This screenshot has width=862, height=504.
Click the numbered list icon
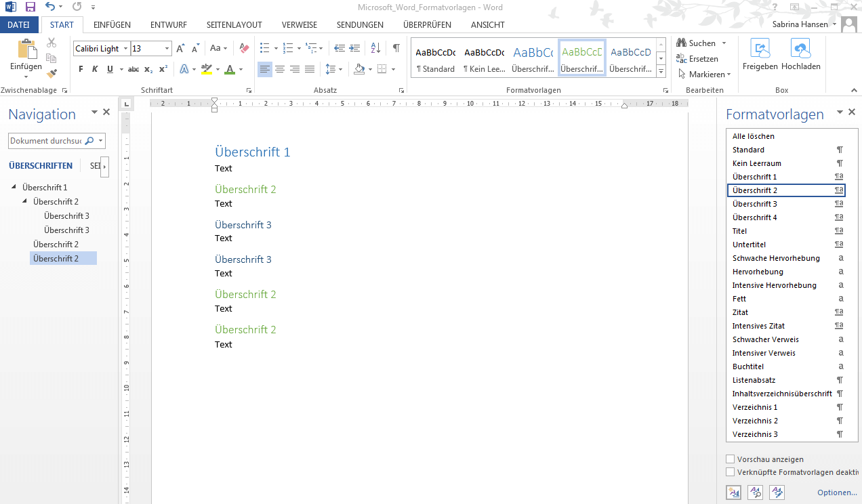coord(287,49)
